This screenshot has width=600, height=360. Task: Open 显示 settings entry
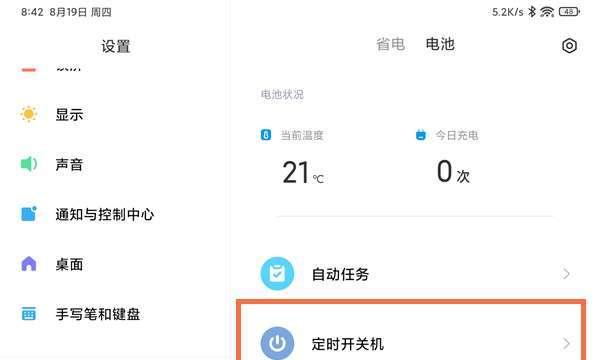113,114
